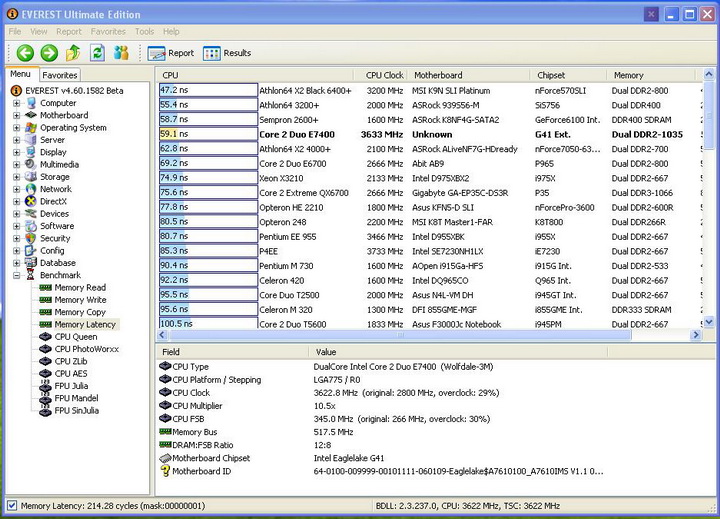Screen dimensions: 720x519
Task: Select the Computer icon in the tree
Action: click(31, 103)
